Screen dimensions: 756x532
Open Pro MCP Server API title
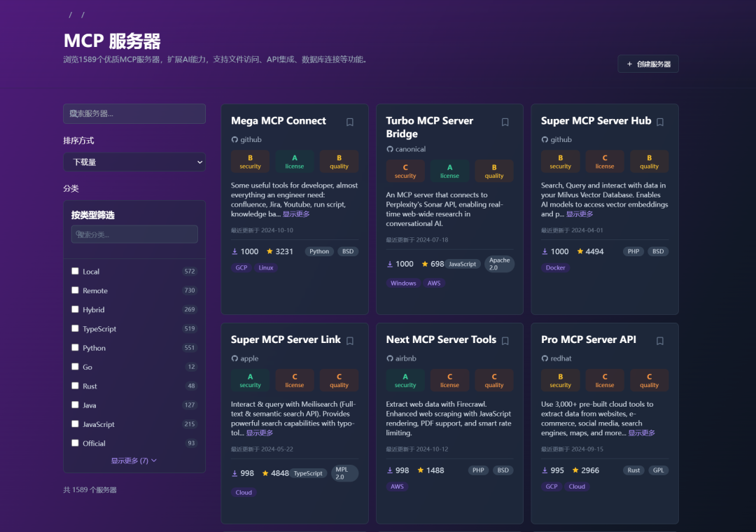point(589,339)
